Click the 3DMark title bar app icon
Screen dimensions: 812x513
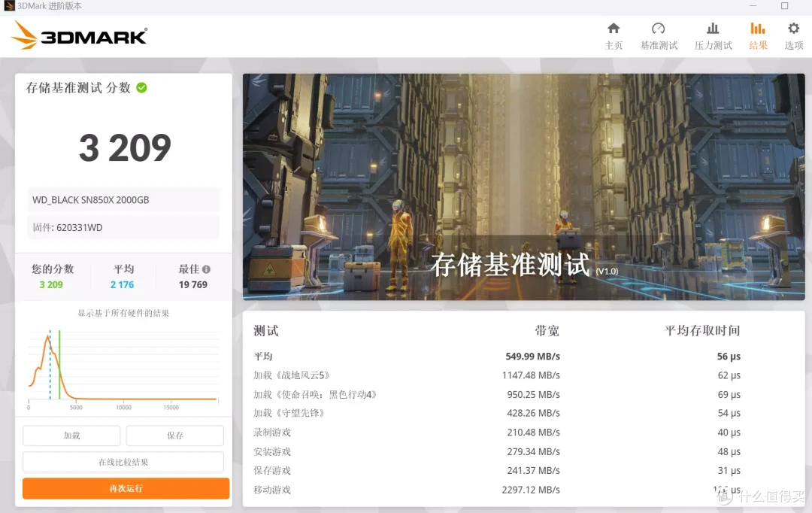click(x=9, y=6)
